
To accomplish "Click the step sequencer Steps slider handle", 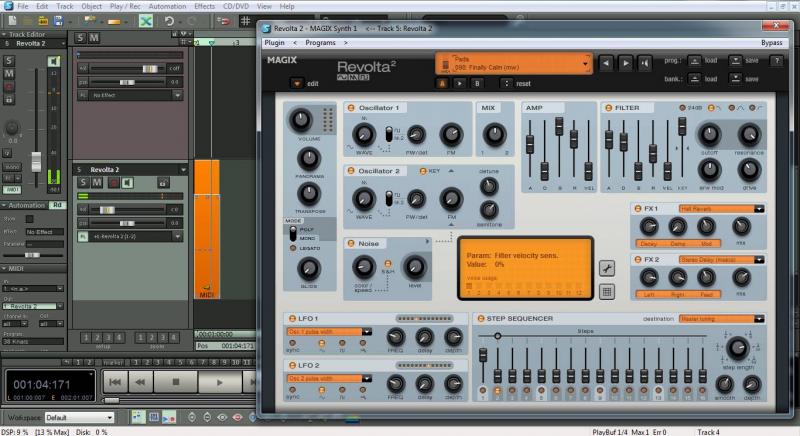I will click(x=497, y=336).
